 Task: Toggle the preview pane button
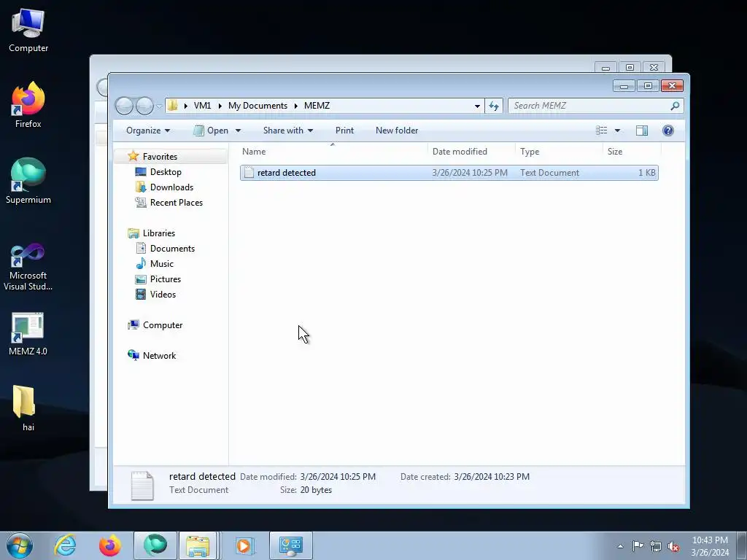642,131
